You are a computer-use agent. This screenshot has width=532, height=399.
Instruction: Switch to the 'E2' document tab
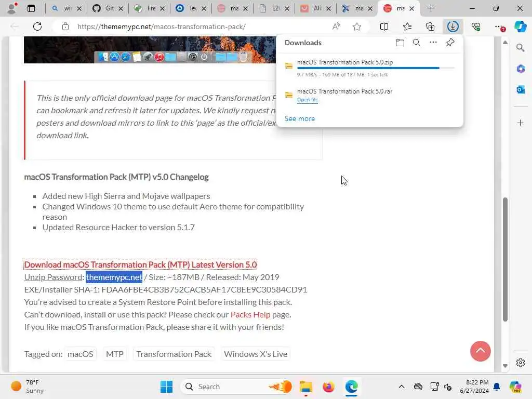point(273,8)
